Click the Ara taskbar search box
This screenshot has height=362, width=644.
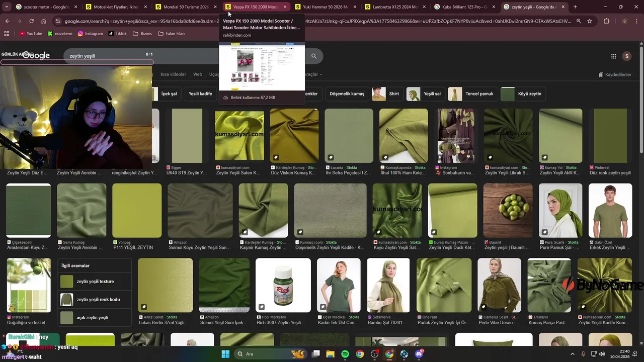270,354
